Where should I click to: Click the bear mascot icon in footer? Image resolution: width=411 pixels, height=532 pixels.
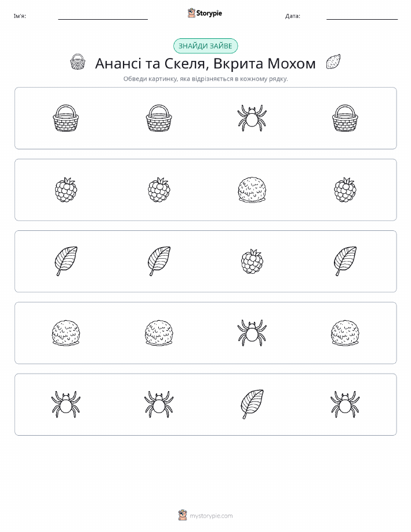pos(183,515)
